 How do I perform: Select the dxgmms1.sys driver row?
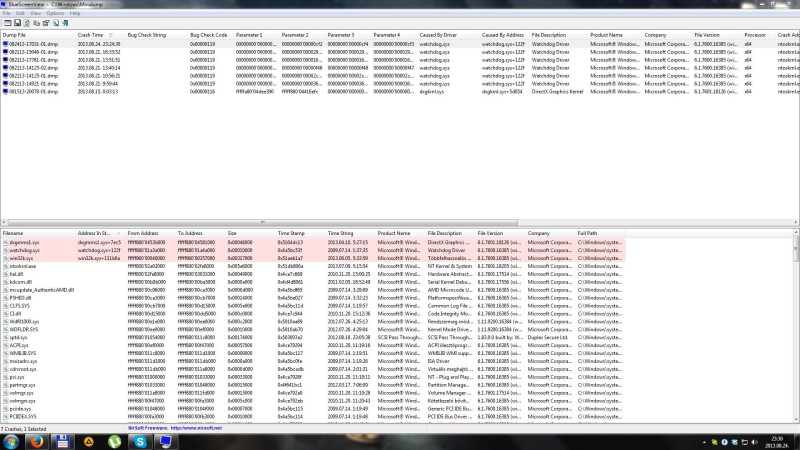tap(313, 242)
